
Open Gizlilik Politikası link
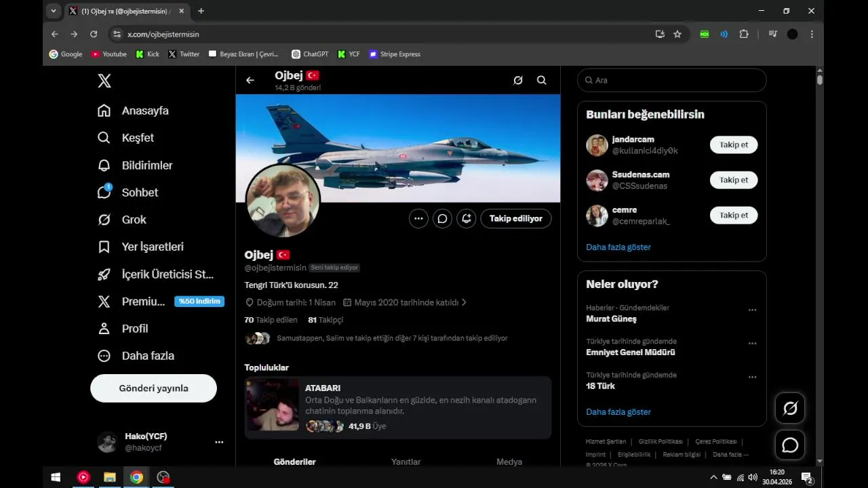coord(660,441)
